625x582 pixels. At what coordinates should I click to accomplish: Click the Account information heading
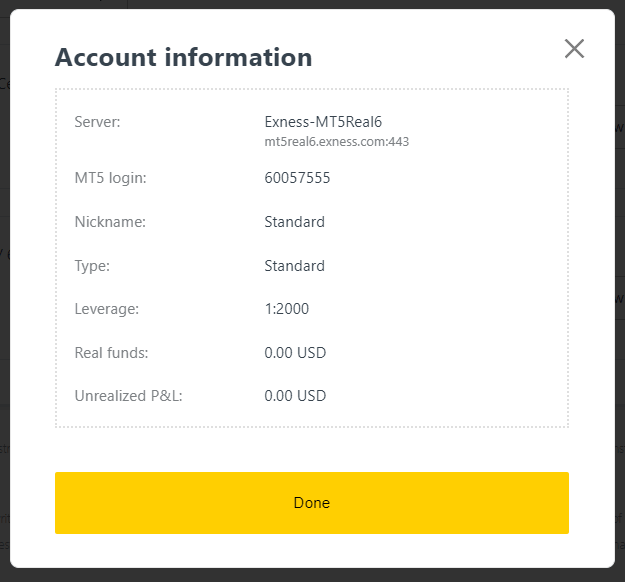(183, 57)
